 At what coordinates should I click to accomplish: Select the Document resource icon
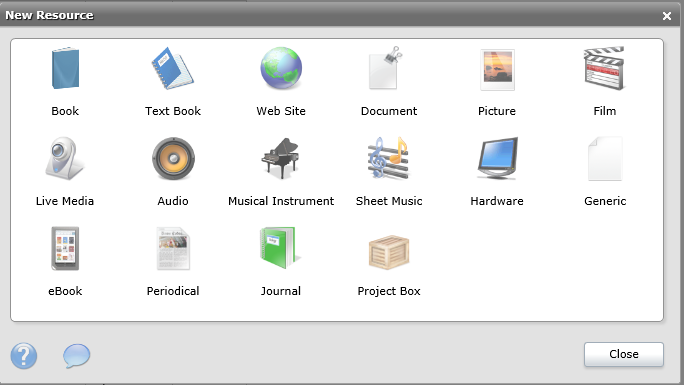tap(385, 68)
